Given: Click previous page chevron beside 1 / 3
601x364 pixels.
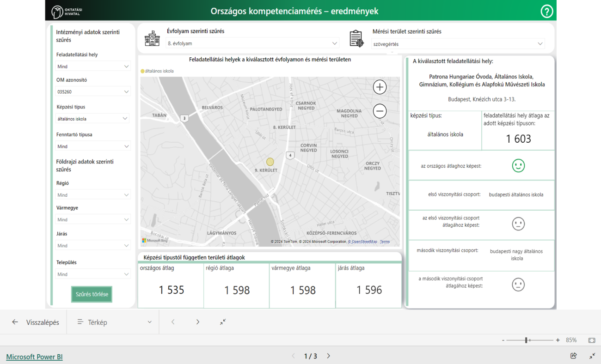Looking at the screenshot, I should click(293, 356).
